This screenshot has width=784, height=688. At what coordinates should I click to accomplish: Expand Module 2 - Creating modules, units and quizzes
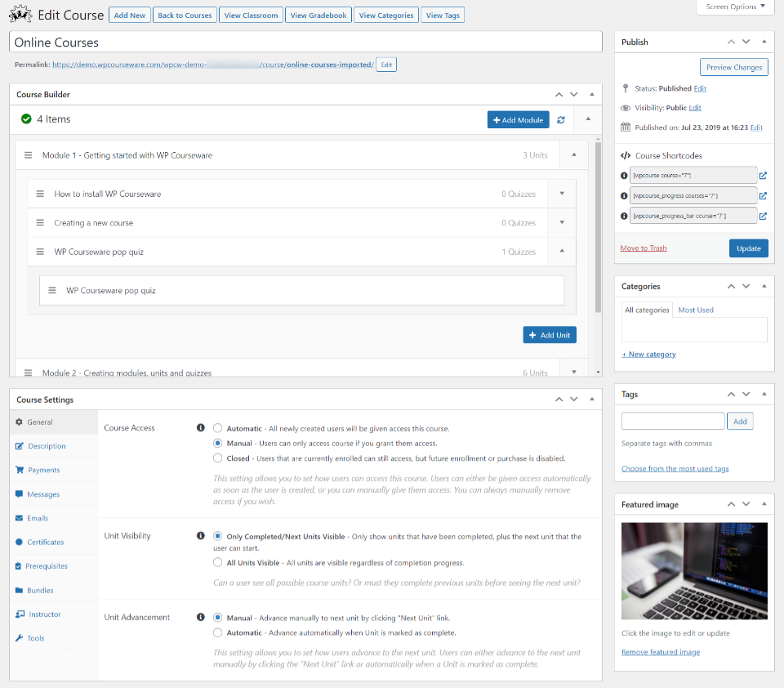(573, 370)
